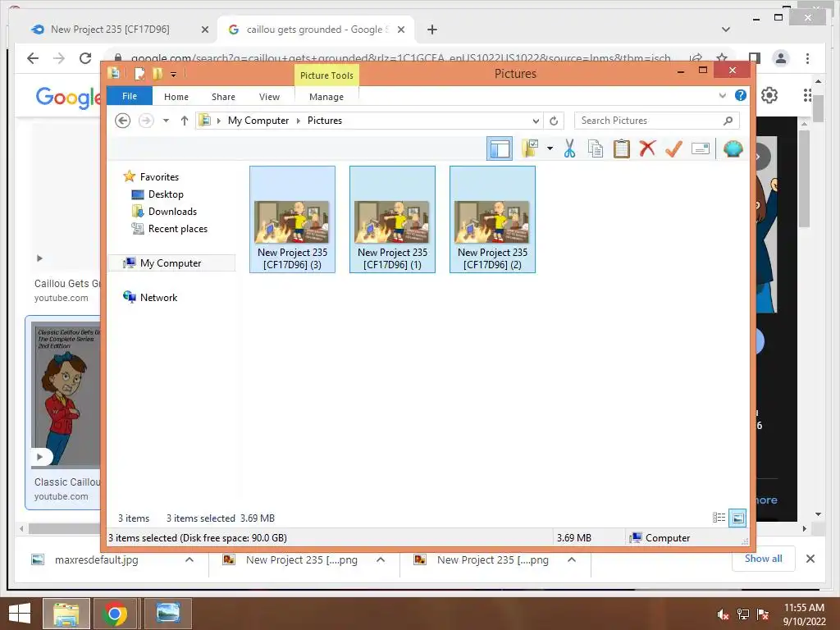Click the Rename card icon

[701, 148]
